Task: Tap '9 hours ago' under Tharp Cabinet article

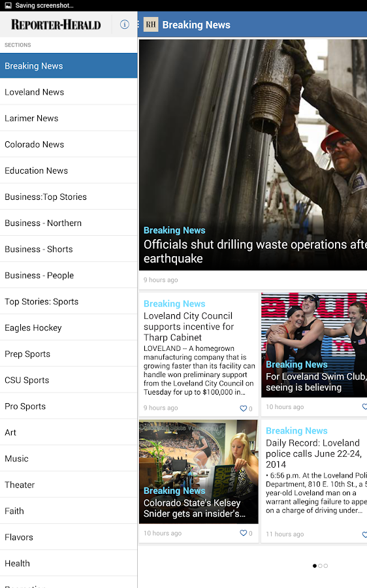Action: [161, 408]
